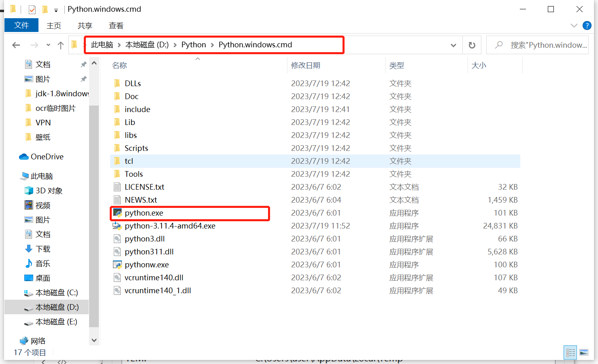Click Python in the address breadcrumb

pos(194,44)
